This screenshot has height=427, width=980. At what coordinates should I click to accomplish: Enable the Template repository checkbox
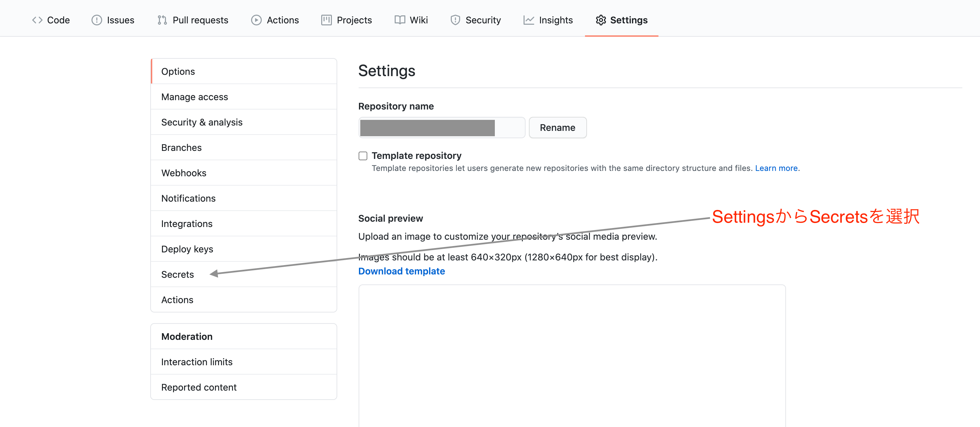click(x=363, y=156)
